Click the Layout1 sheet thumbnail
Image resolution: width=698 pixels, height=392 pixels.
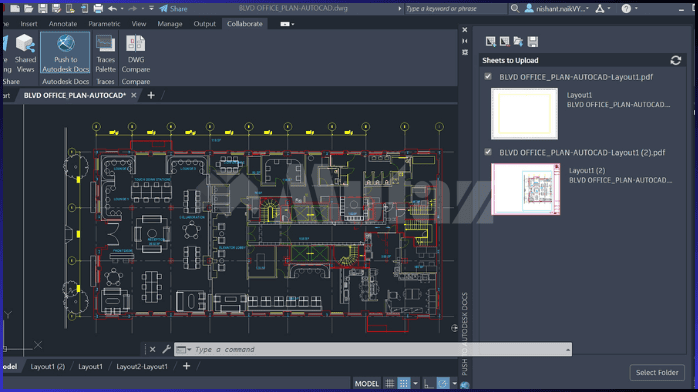click(x=524, y=113)
